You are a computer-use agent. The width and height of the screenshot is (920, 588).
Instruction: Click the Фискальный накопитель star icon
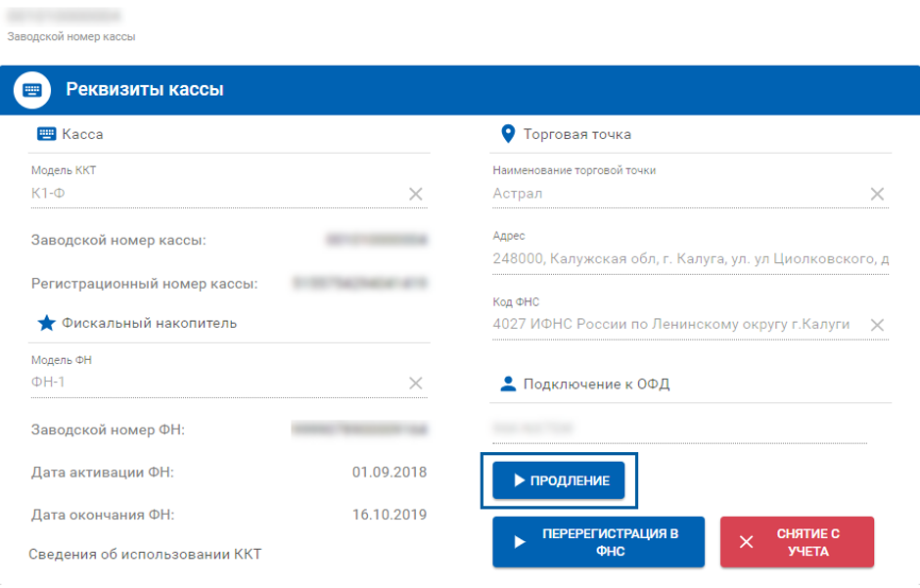coord(46,323)
